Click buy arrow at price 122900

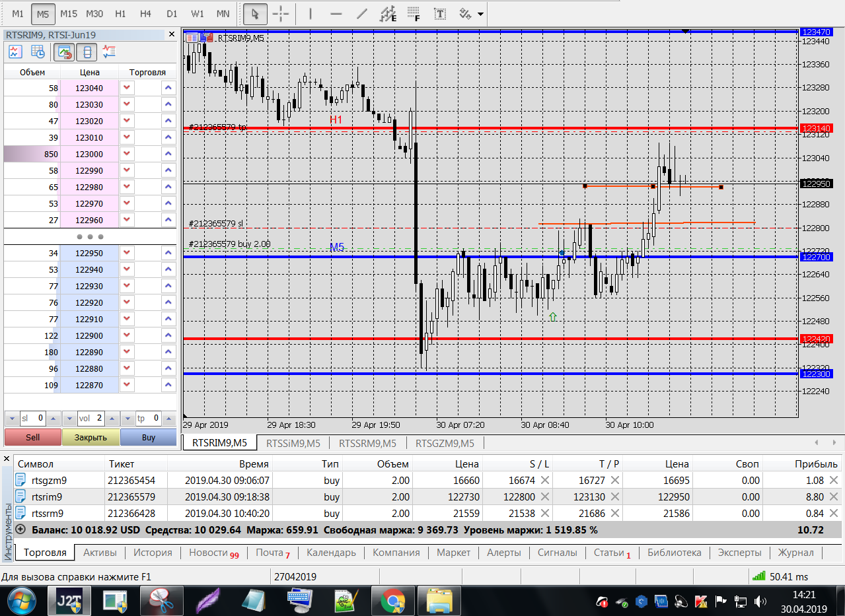(168, 335)
